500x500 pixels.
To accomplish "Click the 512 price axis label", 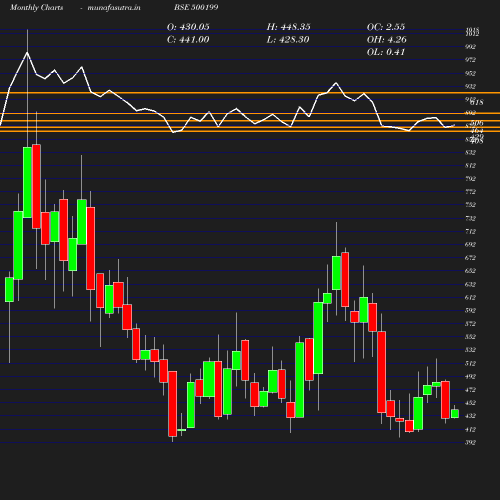I will pyautogui.click(x=470, y=363).
